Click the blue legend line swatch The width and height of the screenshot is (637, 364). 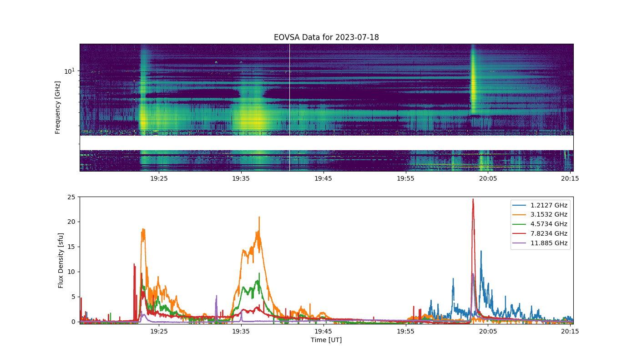pyautogui.click(x=520, y=205)
